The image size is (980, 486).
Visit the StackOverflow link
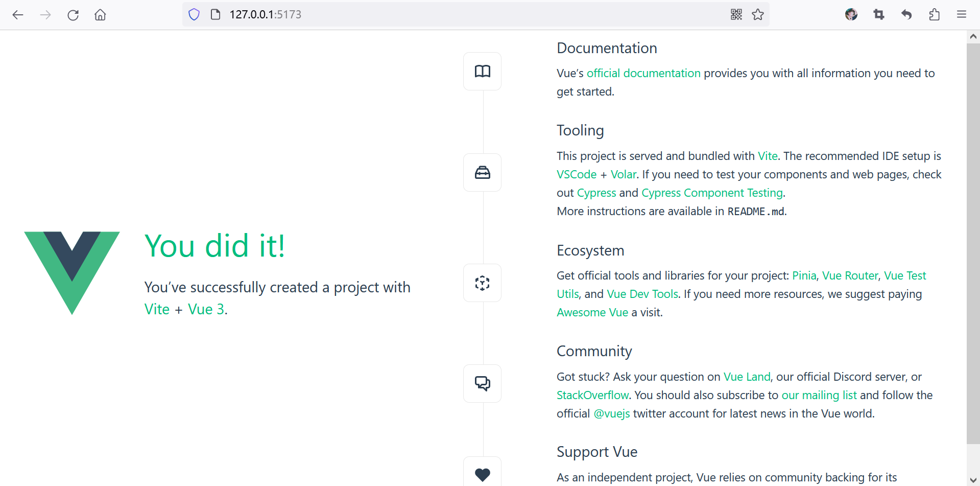(x=592, y=395)
